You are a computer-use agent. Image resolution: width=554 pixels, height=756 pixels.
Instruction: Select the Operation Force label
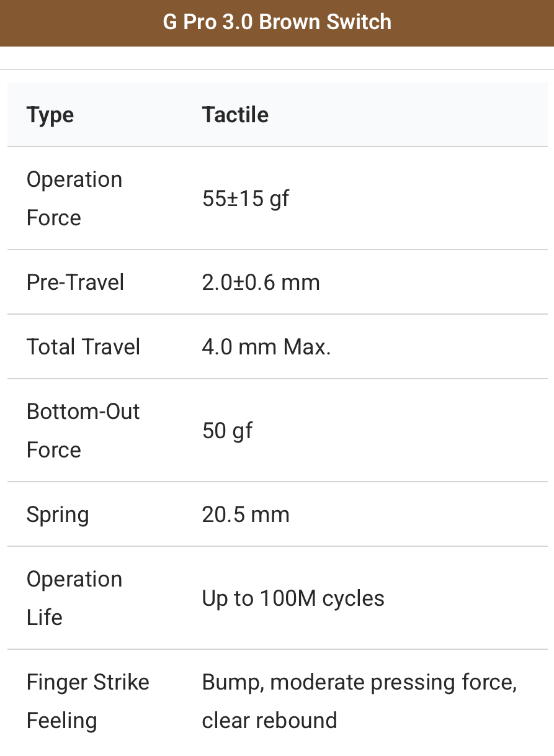coord(74,199)
